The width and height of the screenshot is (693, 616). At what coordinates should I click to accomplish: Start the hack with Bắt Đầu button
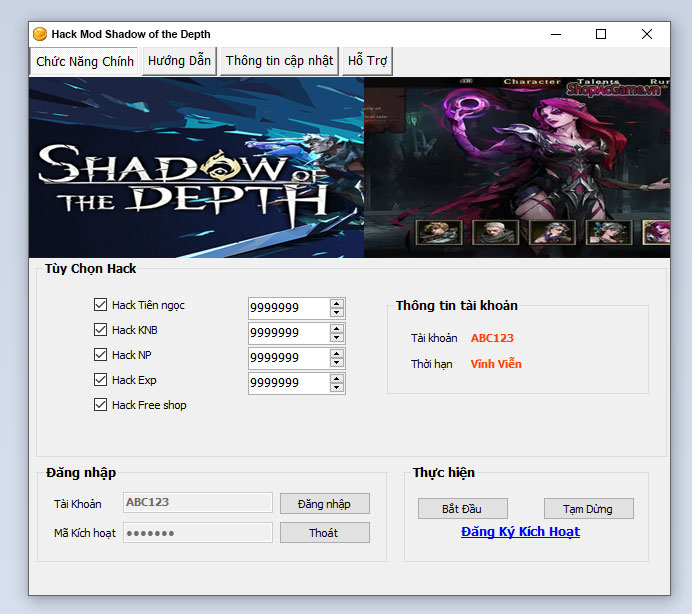click(x=463, y=509)
